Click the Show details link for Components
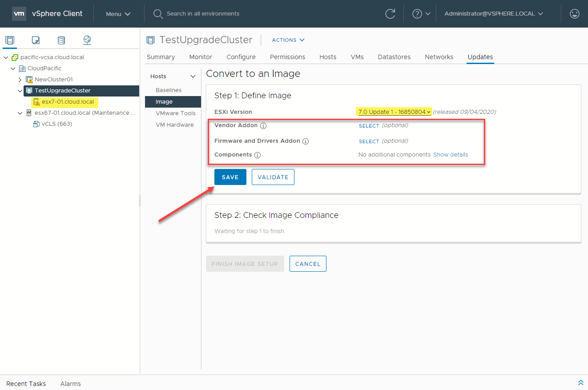Viewport: 588px width, 390px height. (451, 155)
